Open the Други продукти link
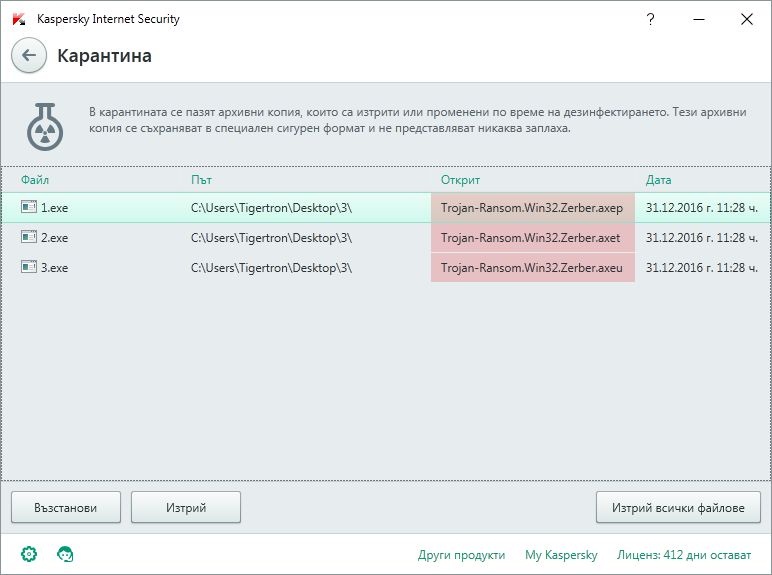 tap(461, 555)
